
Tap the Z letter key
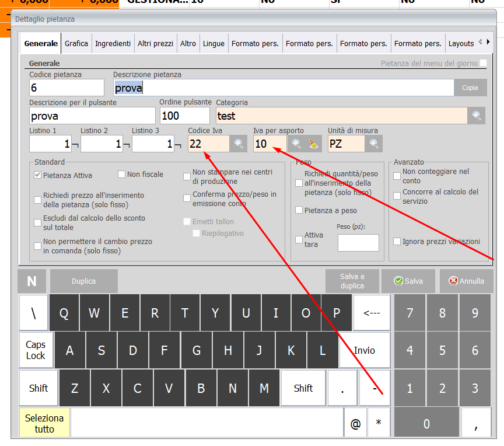pyautogui.click(x=75, y=388)
